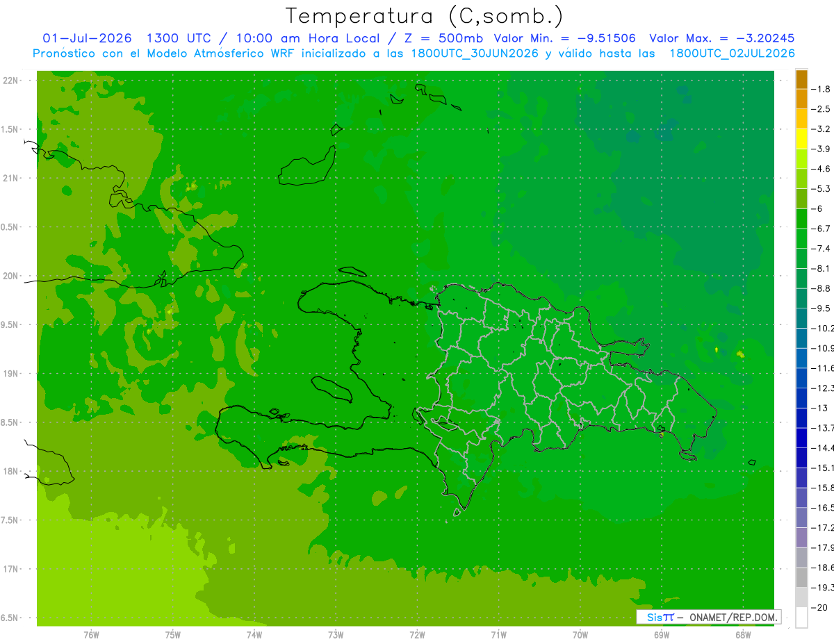Screen dimensions: 834x644
Task: Click forecast end time '1800UTC_02JUL2026'
Action: [x=732, y=53]
